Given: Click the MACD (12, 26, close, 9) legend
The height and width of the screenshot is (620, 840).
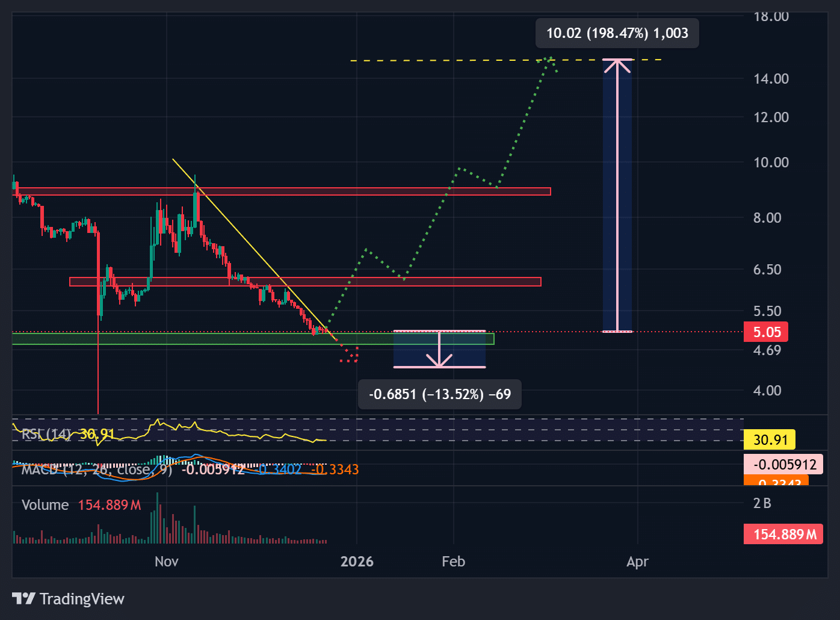Looking at the screenshot, I should point(96,470).
